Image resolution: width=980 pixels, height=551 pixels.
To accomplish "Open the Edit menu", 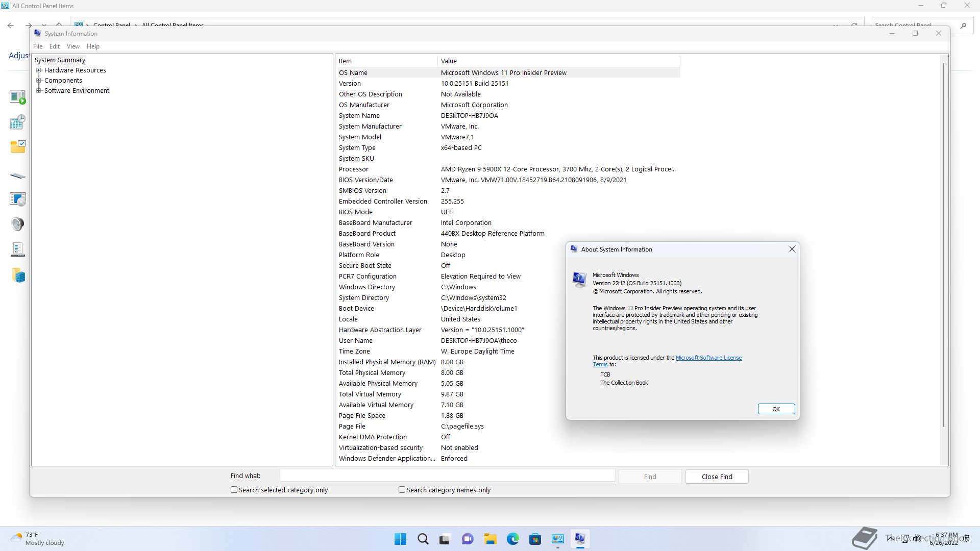I will tap(55, 46).
